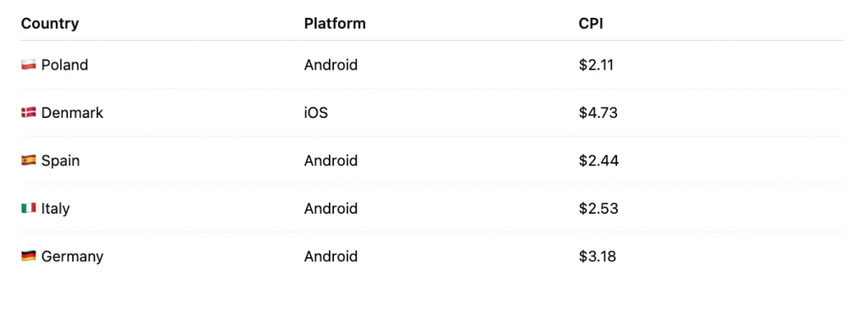Viewport: 868px width, 313px height.
Task: Select Android in the Poland row
Action: 331,65
